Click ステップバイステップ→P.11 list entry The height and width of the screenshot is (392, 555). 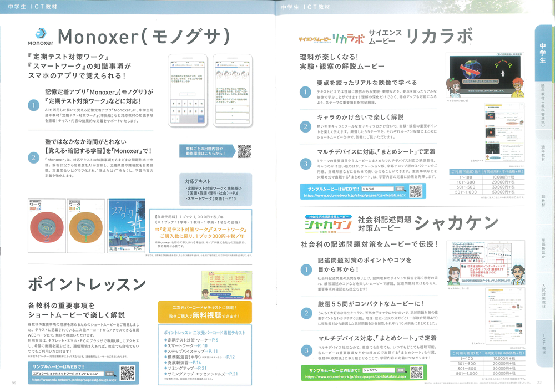[191, 352]
